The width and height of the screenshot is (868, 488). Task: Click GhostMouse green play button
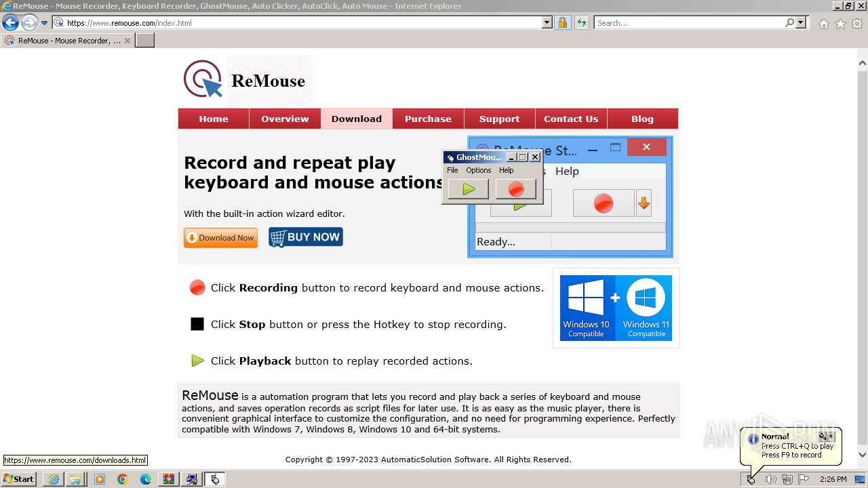pyautogui.click(x=469, y=189)
